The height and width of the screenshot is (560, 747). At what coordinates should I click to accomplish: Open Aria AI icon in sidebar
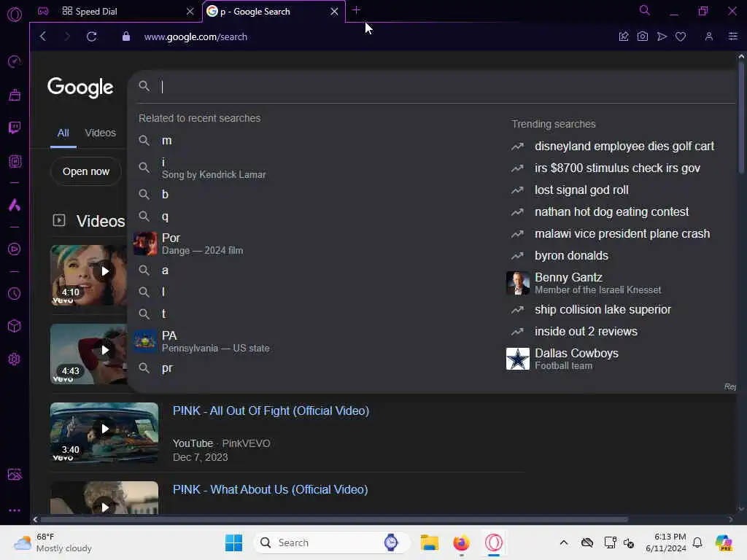click(15, 205)
